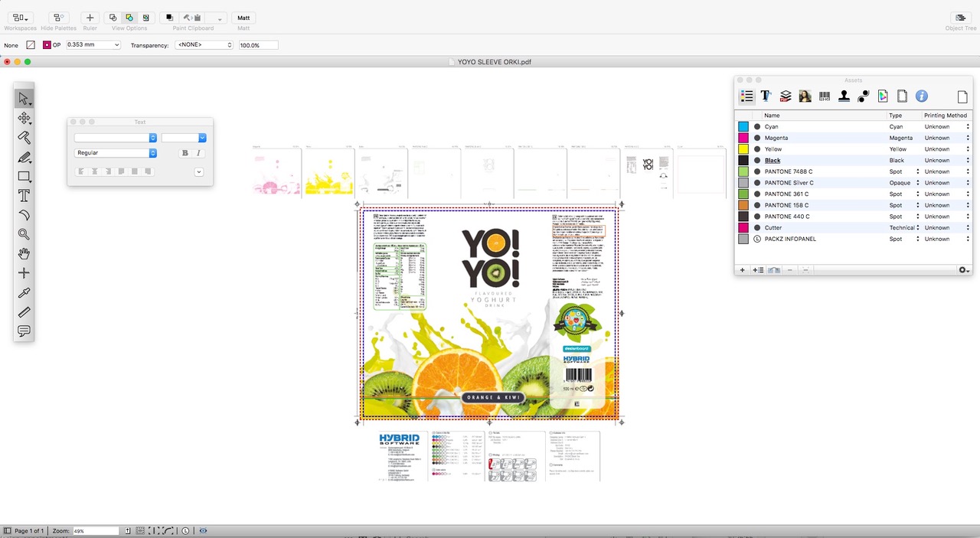Click the opacity 100.0% field
Screen dimensions: 980x538
pyautogui.click(x=258, y=45)
